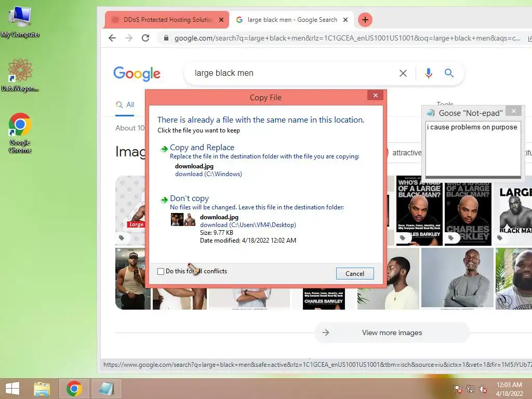532x399 pixels.
Task: Click the muted volume tray icon
Action: click(x=483, y=389)
